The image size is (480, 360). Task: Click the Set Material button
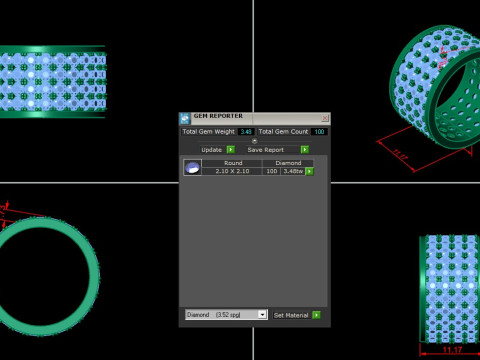pyautogui.click(x=291, y=315)
